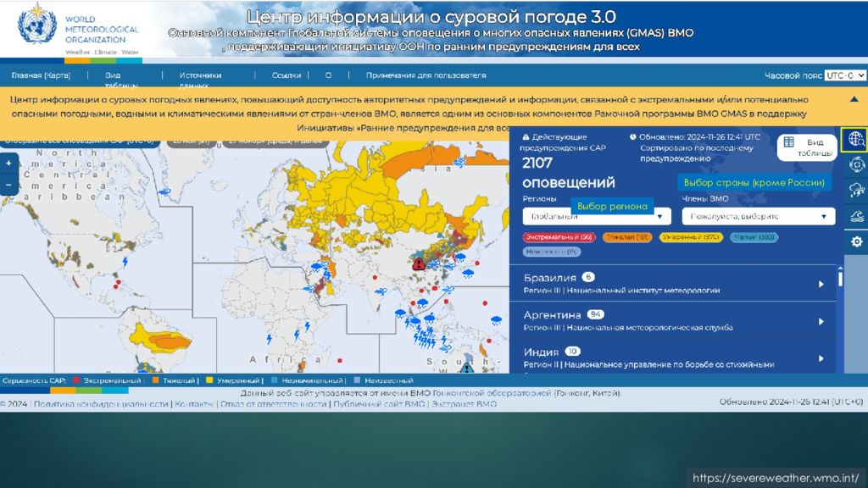Click the snow marker over northern Russia
The image size is (868, 488).
coord(459,163)
